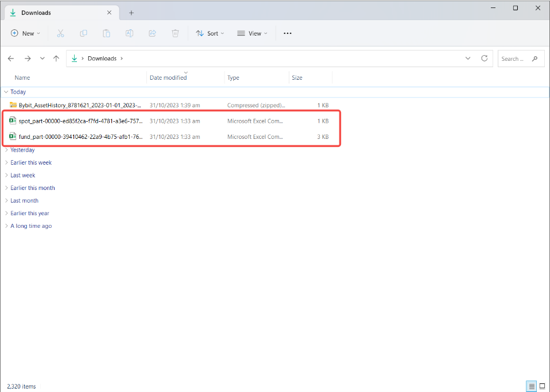Click the Share icon in the toolbar
This screenshot has width=550, height=392.
(152, 33)
